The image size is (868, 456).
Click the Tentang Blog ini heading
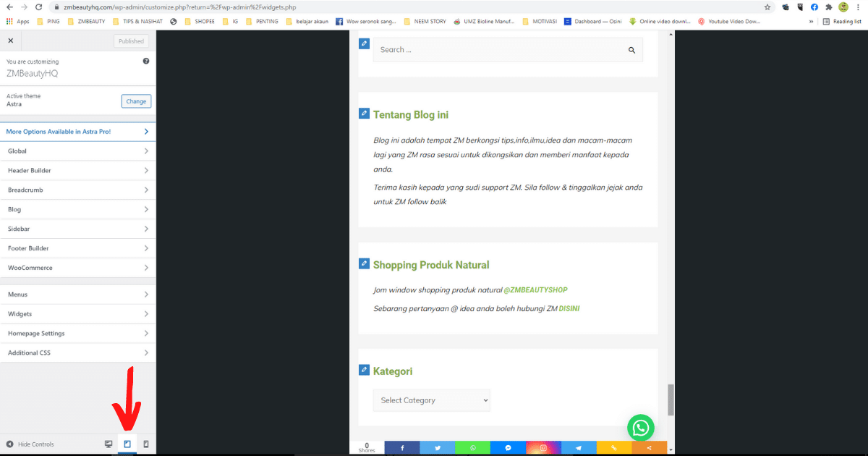tap(412, 114)
